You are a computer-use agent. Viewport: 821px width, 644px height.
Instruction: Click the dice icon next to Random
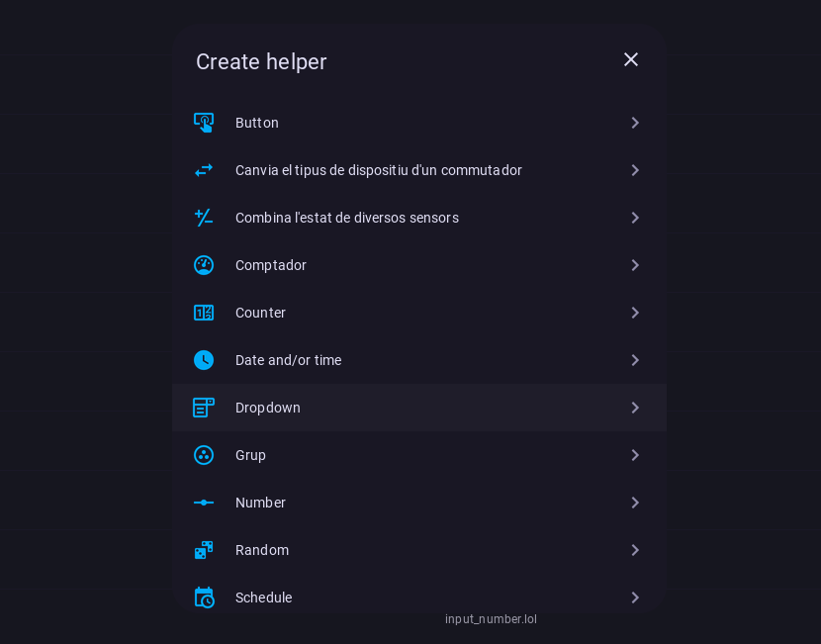pos(204,550)
